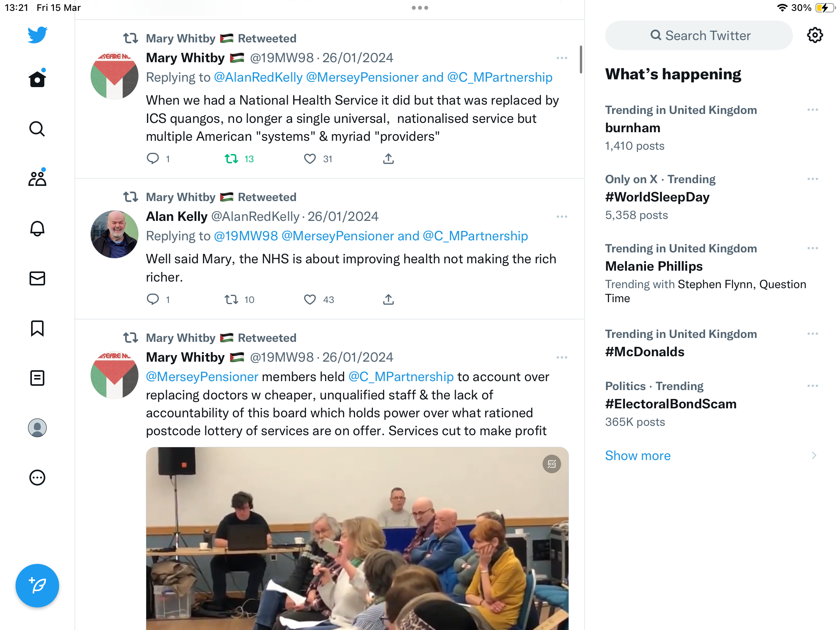This screenshot has height=630, width=840.
Task: Open Trends settings gear icon
Action: pyautogui.click(x=815, y=35)
